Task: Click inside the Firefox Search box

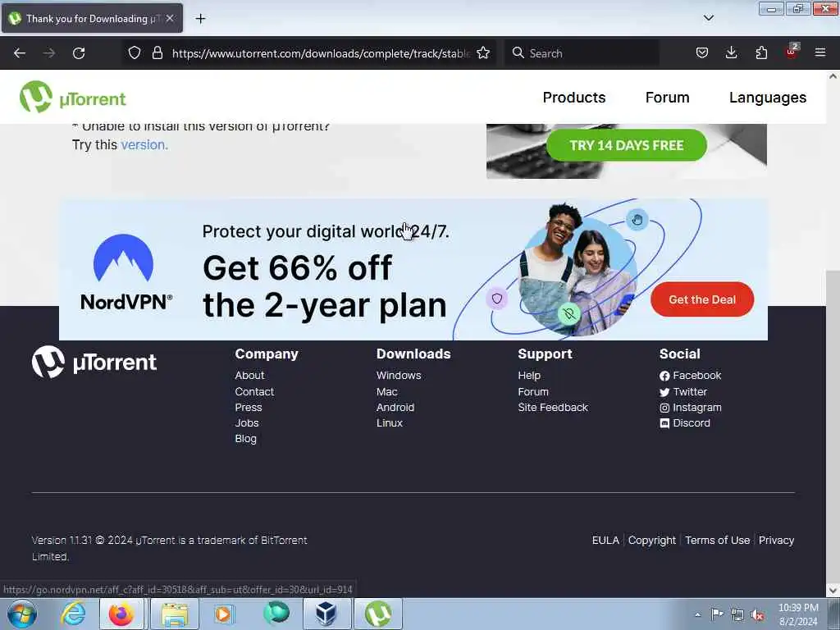Action: [582, 53]
